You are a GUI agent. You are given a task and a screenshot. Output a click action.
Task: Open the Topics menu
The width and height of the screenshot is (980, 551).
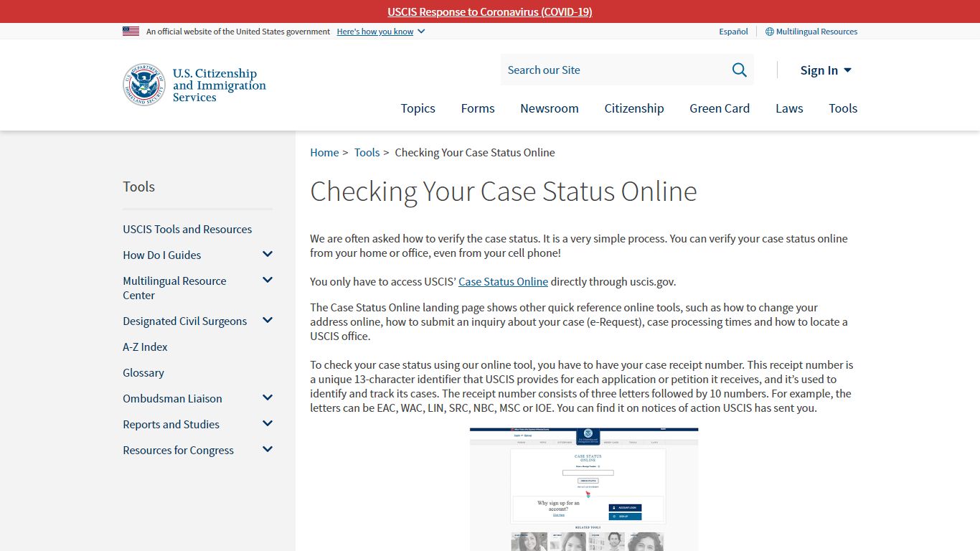[418, 108]
